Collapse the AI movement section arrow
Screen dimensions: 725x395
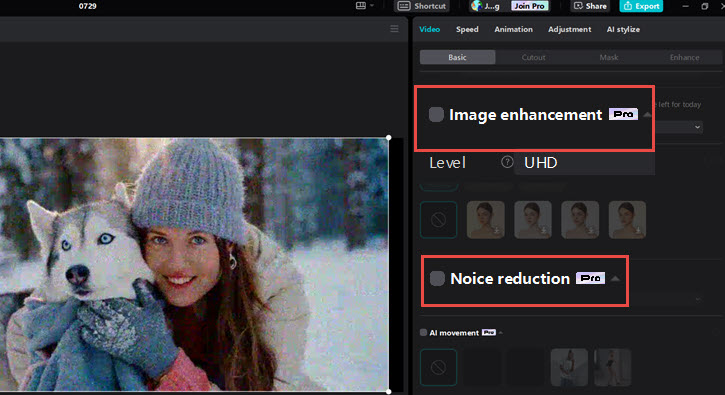tap(501, 333)
